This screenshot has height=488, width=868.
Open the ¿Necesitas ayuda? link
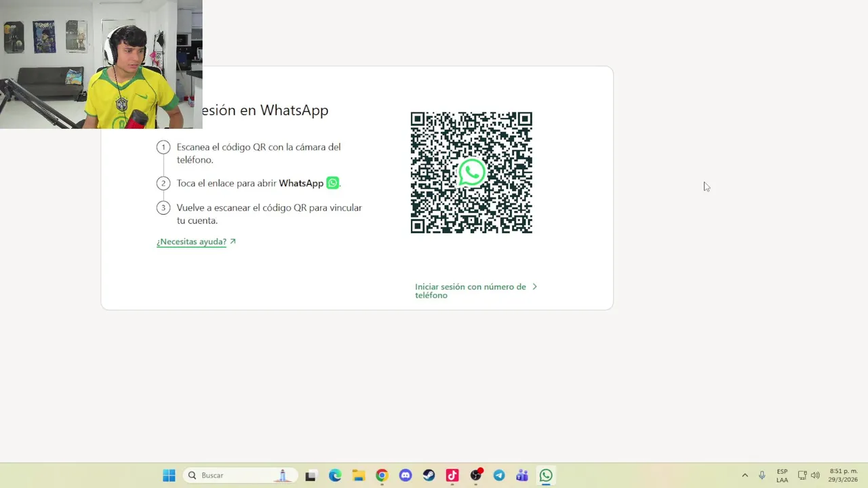click(191, 241)
